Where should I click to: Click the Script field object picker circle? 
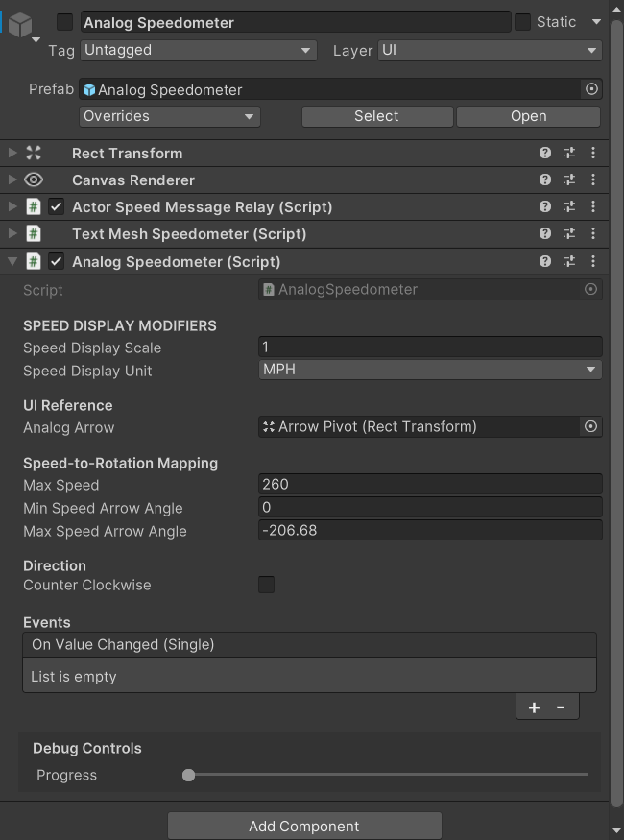click(590, 289)
